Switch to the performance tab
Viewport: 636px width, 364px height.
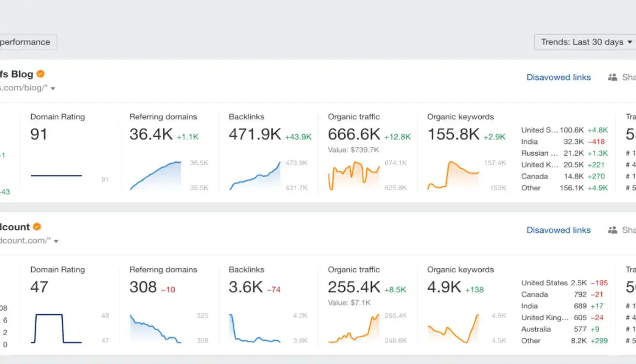tap(25, 42)
